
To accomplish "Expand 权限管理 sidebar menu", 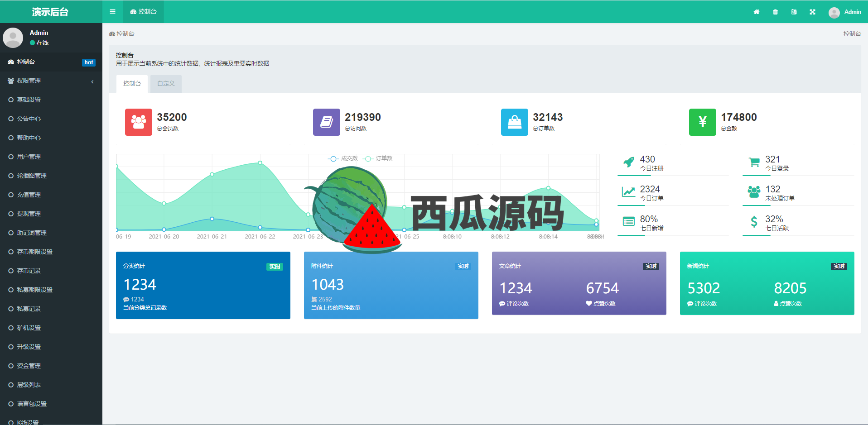I will tap(51, 81).
